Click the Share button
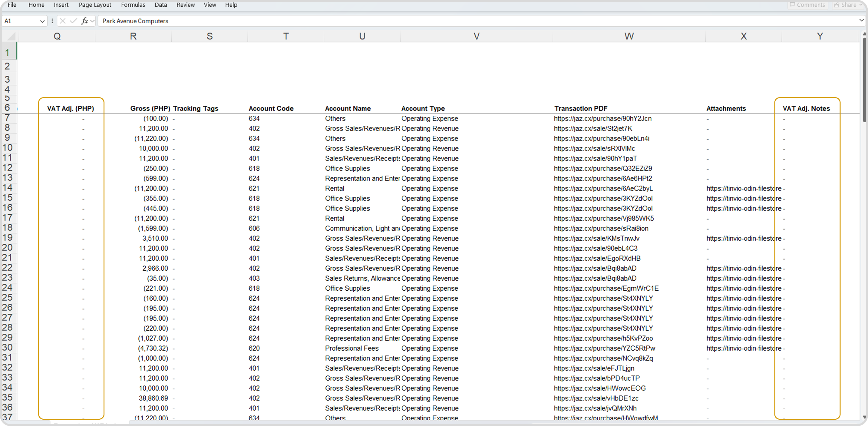868x426 pixels. coord(848,5)
